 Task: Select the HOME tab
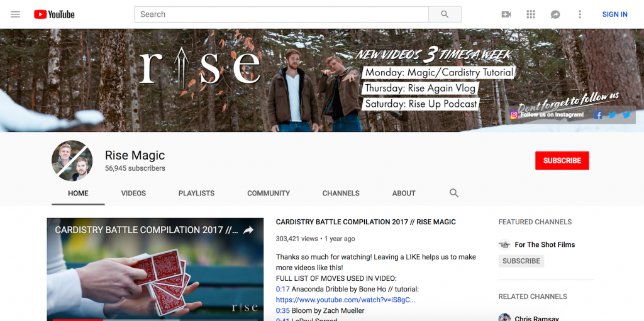coord(78,193)
